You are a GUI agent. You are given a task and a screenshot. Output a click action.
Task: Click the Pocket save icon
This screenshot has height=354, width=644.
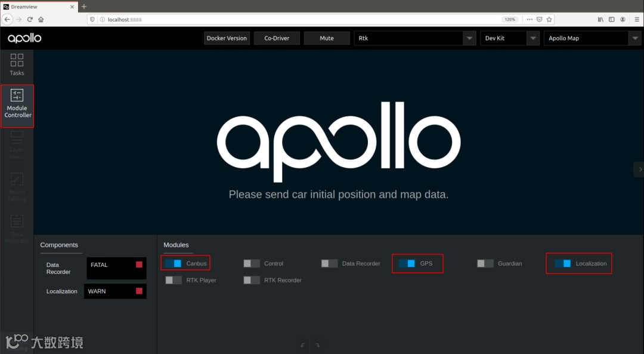(539, 19)
